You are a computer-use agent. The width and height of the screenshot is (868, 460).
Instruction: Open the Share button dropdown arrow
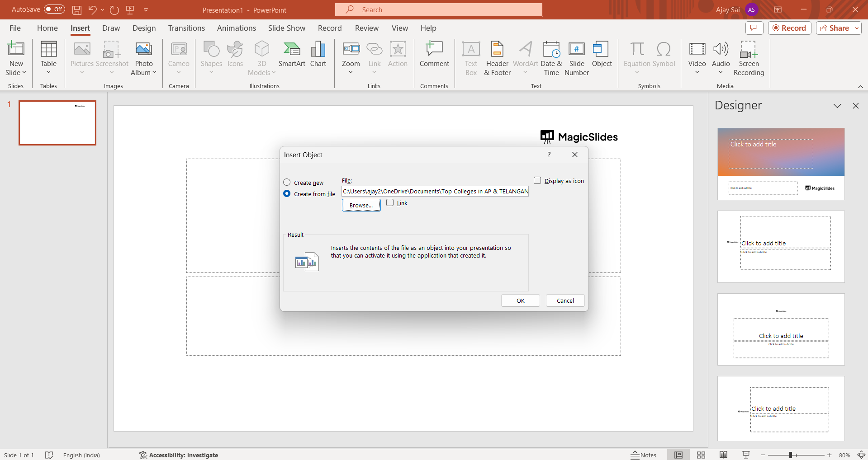(x=857, y=28)
